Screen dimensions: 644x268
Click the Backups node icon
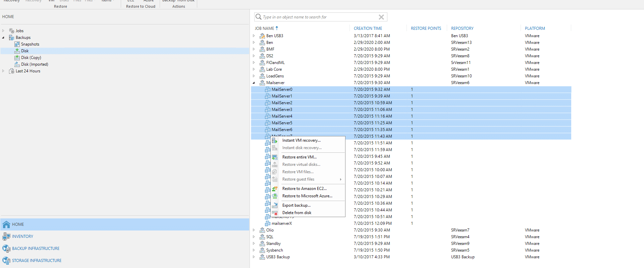[x=12, y=38]
